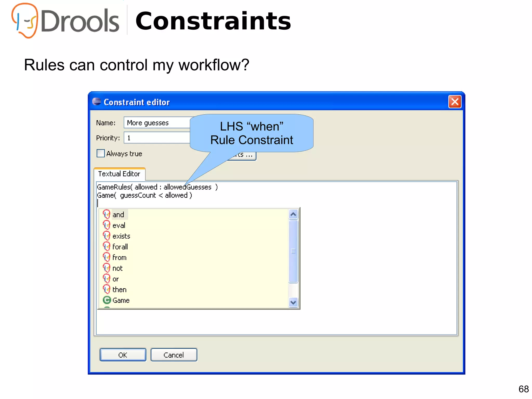Pick 'not' in the completion list
532x399 pixels.
[117, 268]
